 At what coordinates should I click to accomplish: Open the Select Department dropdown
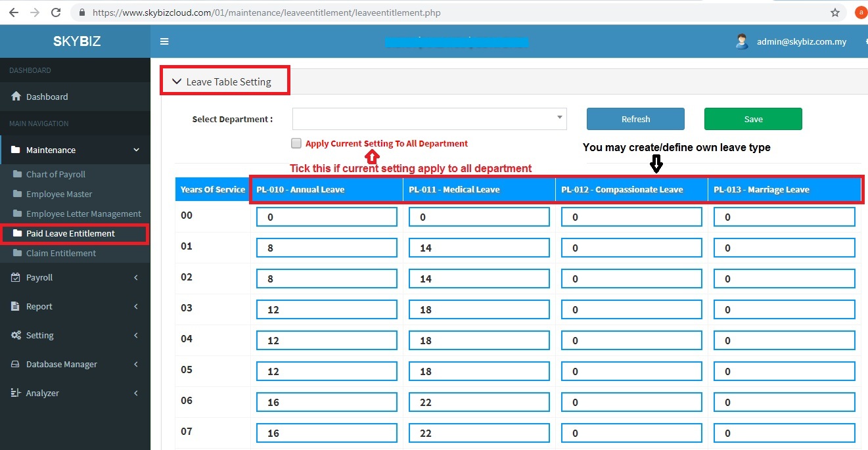[x=429, y=119]
